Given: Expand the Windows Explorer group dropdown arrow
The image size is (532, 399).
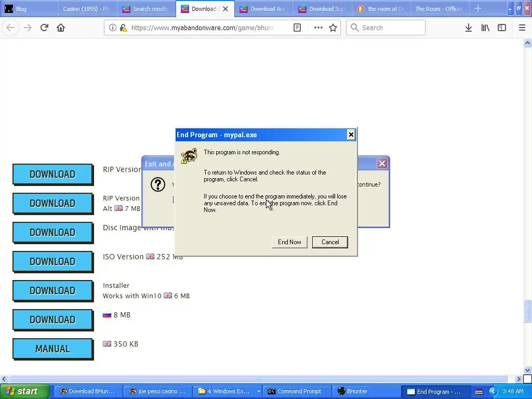Looking at the screenshot, I should coord(259,391).
